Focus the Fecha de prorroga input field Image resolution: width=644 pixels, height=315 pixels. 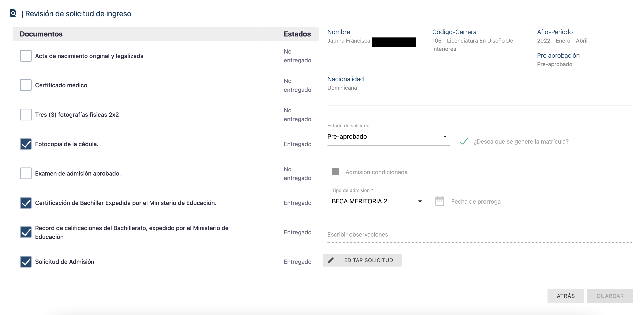pos(501,202)
